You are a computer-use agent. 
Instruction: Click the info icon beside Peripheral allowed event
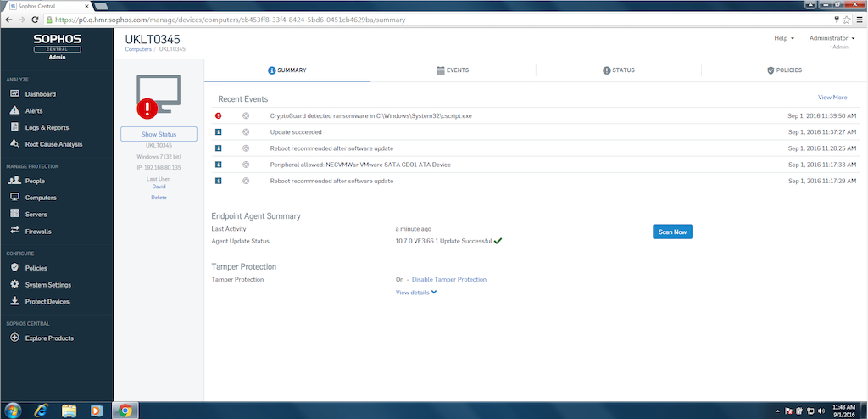coord(218,165)
